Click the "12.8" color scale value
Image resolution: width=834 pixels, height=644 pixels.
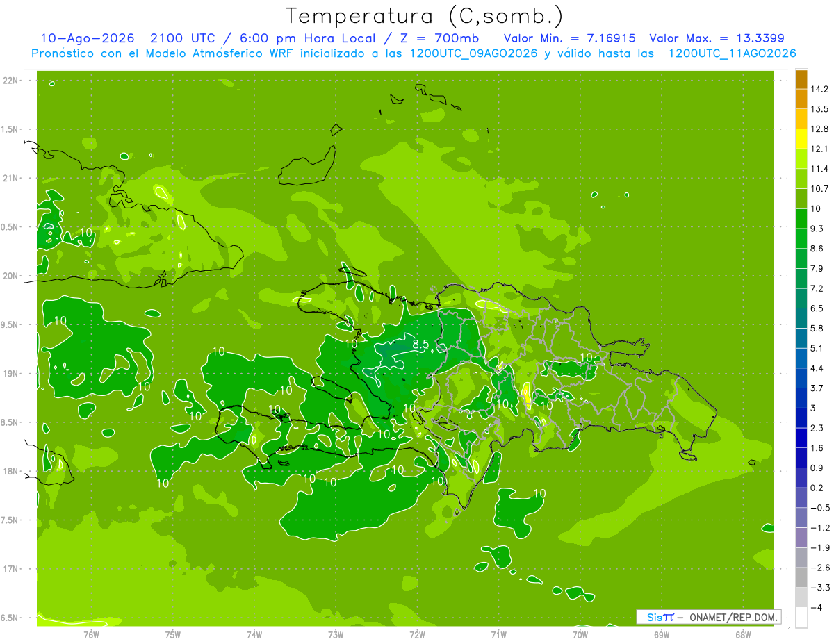[820, 129]
